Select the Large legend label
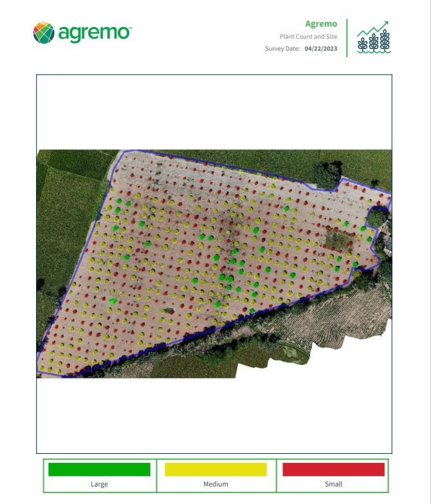431x504 pixels. (99, 484)
